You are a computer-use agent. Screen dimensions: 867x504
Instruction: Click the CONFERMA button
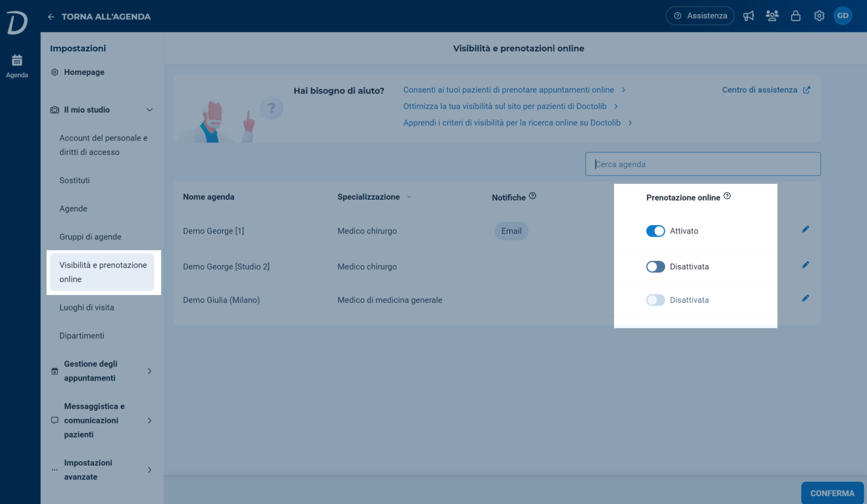point(832,493)
